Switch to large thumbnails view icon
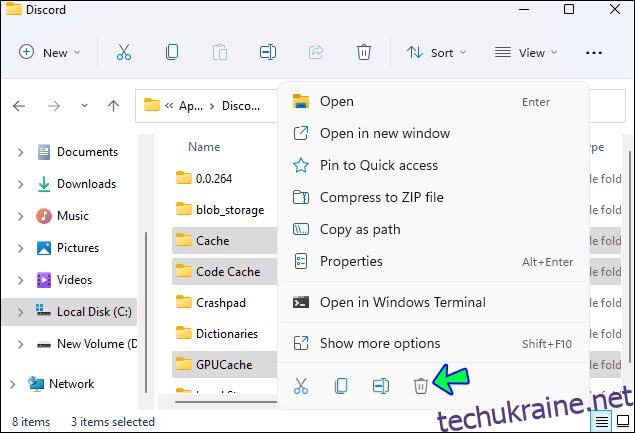This screenshot has width=635, height=433. point(623,422)
